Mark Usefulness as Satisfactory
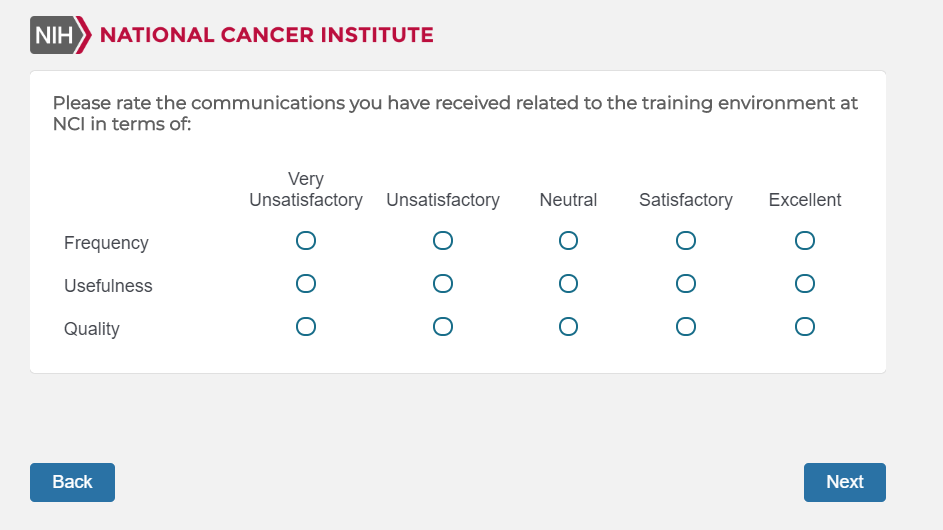 686,284
